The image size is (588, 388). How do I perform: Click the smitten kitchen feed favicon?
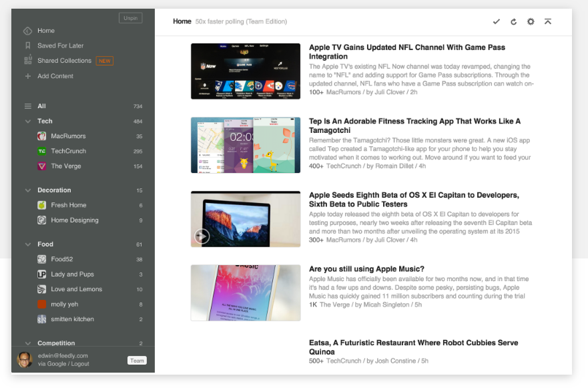(x=41, y=319)
